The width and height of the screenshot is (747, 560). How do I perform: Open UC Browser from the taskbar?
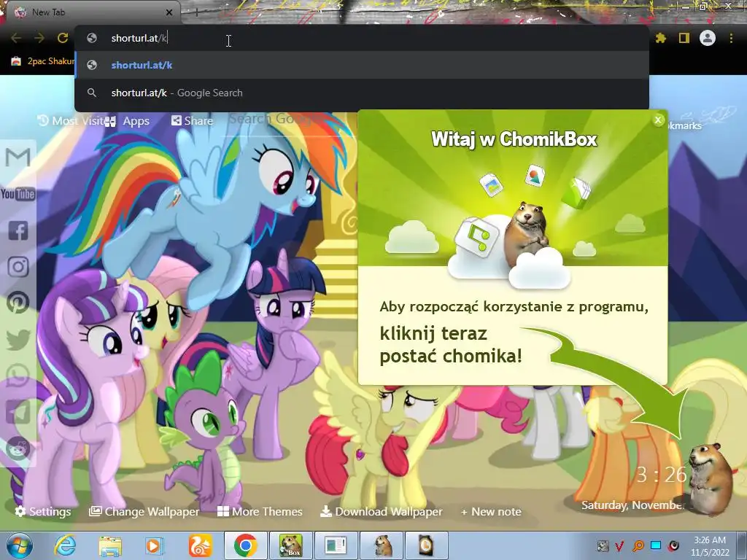(x=200, y=545)
